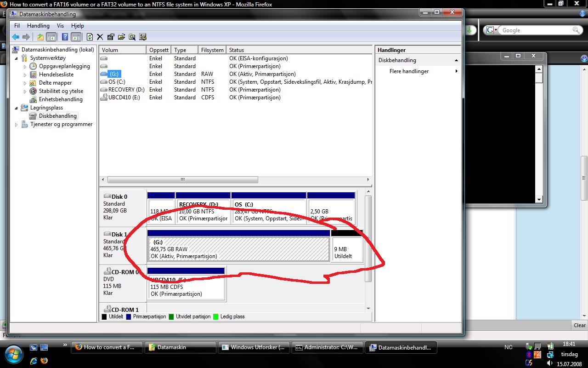Expand the Oppgaveplanlegging node
Image resolution: width=588 pixels, height=368 pixels.
25,67
